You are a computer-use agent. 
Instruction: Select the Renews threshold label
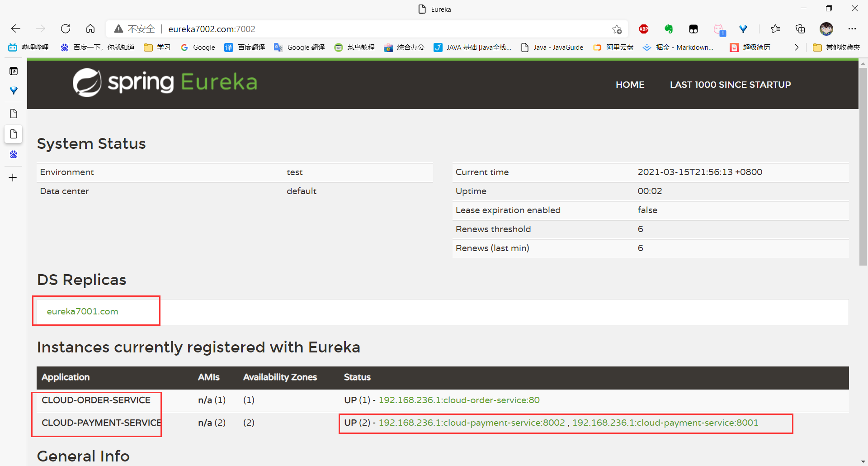(x=493, y=229)
